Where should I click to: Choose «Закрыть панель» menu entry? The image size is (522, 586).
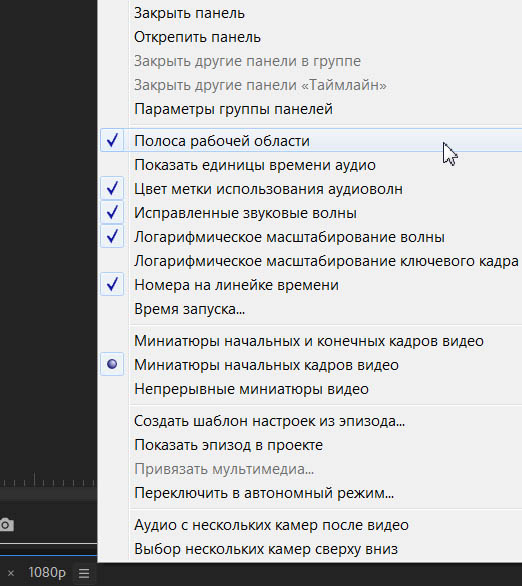[311, 13]
